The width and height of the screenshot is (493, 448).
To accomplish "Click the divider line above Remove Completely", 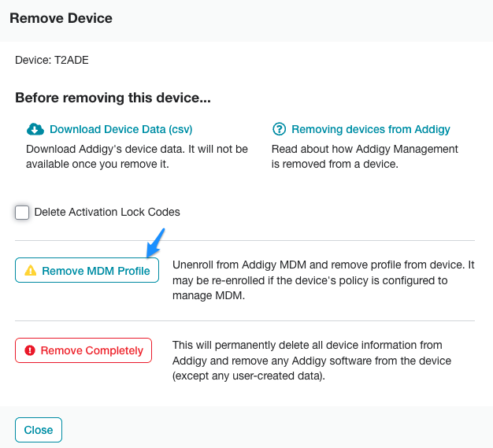I will point(245,320).
